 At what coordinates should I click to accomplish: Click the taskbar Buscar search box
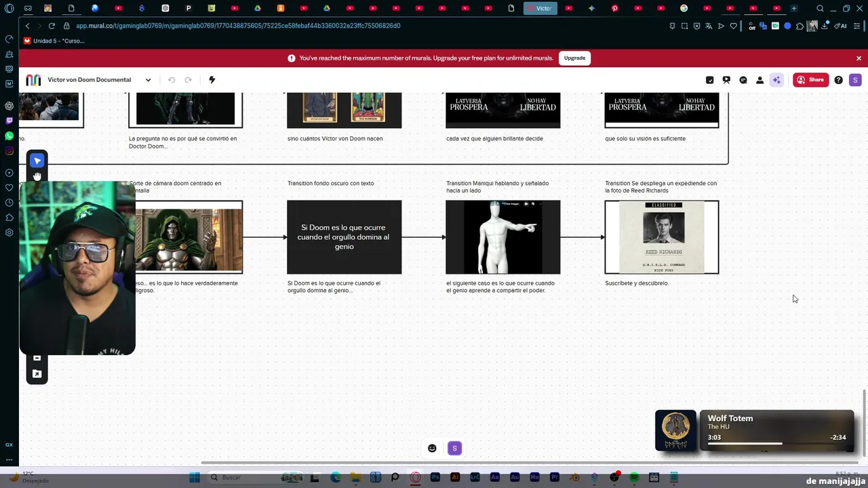(255, 477)
